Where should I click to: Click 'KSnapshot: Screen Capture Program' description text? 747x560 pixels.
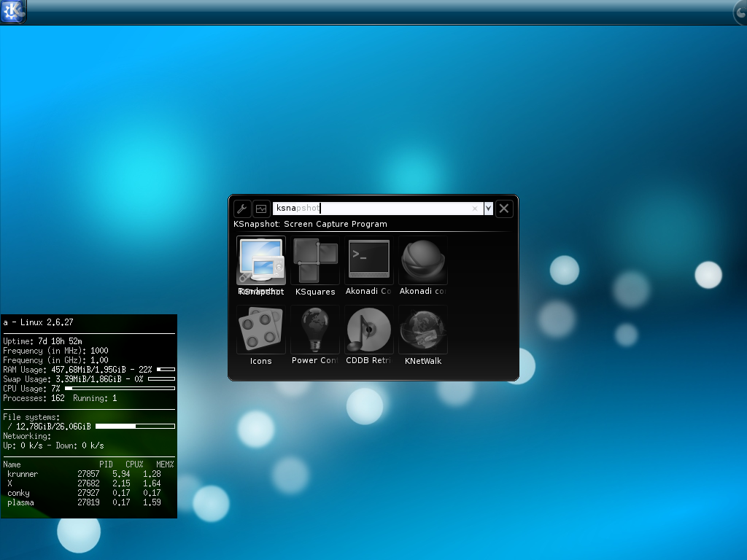[x=310, y=224]
